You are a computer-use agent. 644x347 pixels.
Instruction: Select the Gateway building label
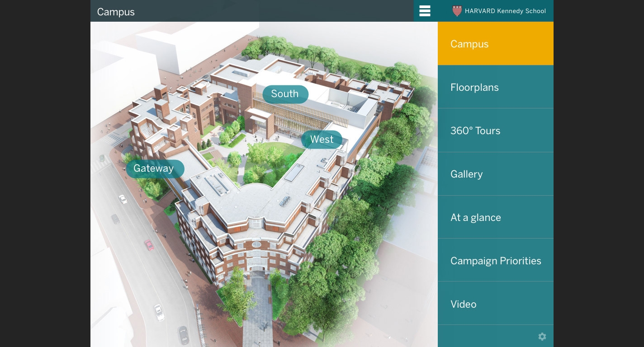(x=155, y=169)
